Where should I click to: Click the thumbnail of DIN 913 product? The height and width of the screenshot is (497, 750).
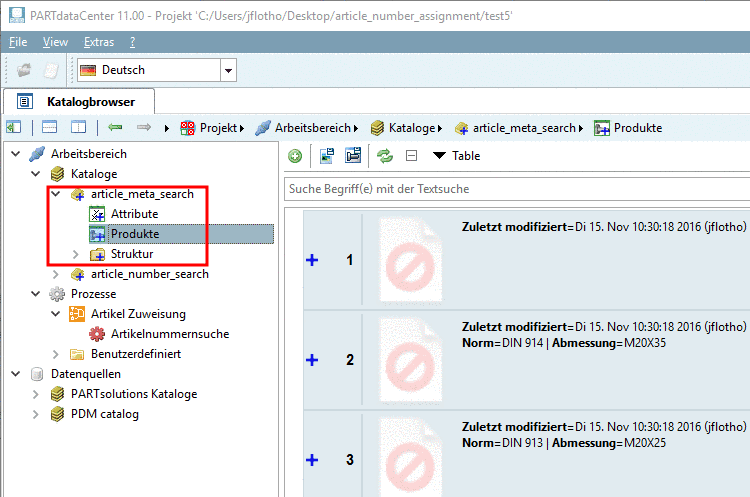point(410,457)
